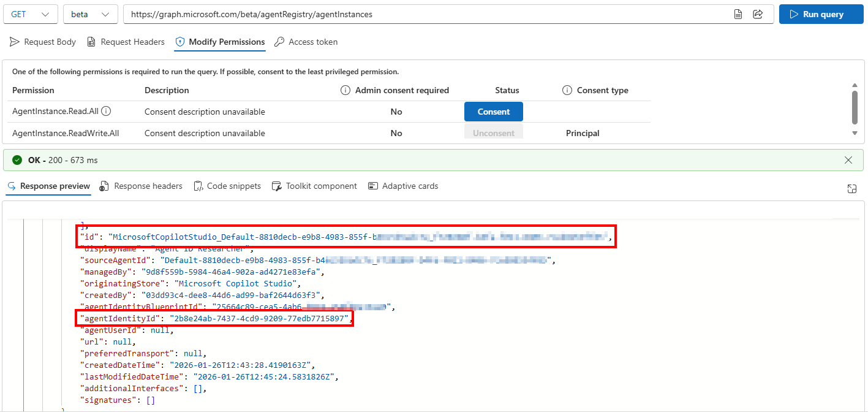Viewport: 868px width, 412px height.
Task: Expand the response preview to fullscreen
Action: (851, 189)
